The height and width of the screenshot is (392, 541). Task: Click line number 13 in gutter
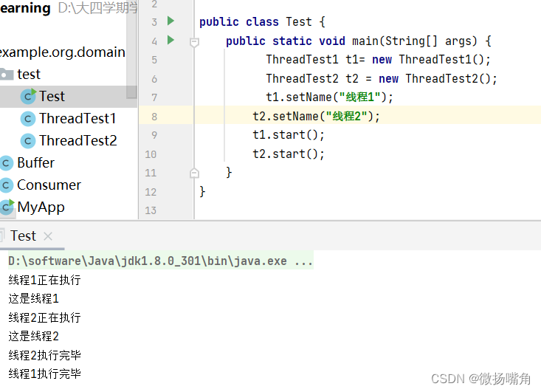(151, 210)
